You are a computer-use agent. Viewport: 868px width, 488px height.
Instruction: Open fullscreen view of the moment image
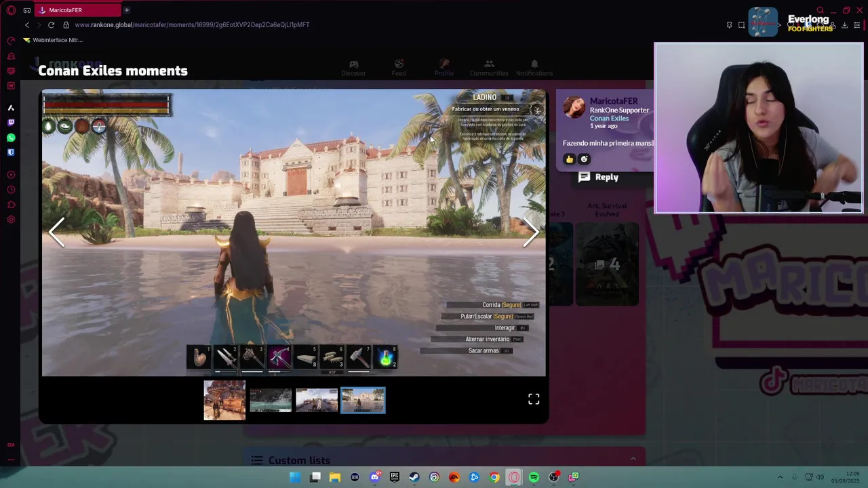pyautogui.click(x=534, y=399)
